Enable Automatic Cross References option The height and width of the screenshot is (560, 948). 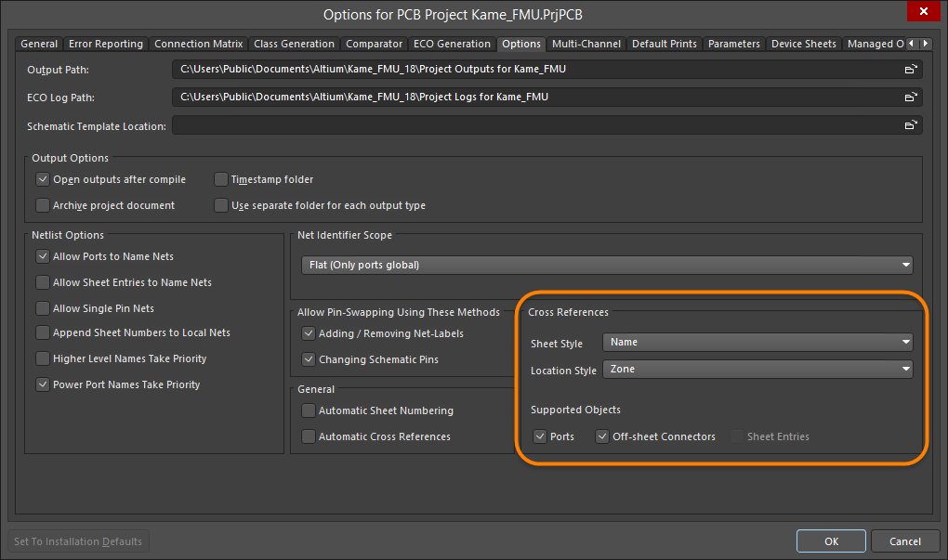[x=309, y=436]
